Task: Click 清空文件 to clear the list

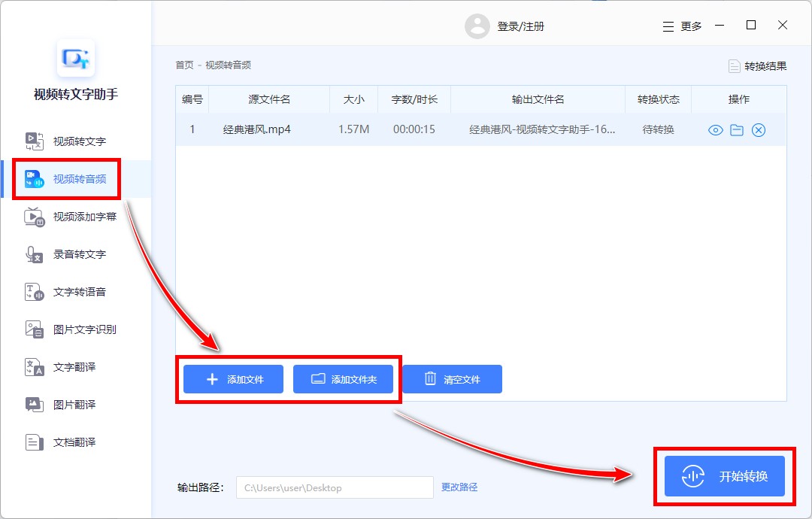Action: pos(452,378)
